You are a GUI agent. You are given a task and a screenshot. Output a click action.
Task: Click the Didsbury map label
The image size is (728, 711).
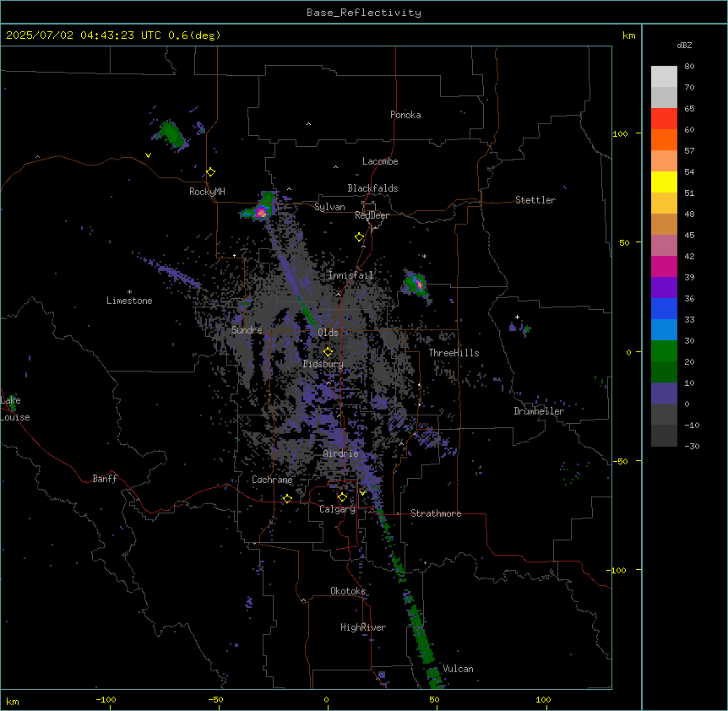(323, 364)
